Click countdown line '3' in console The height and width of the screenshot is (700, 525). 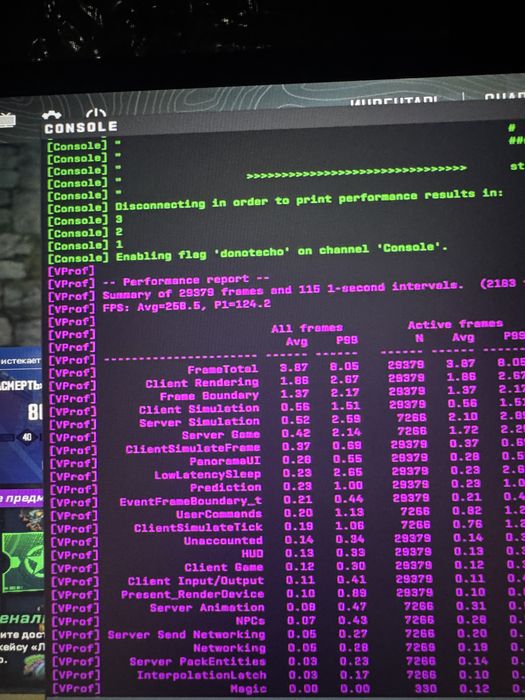point(119,220)
